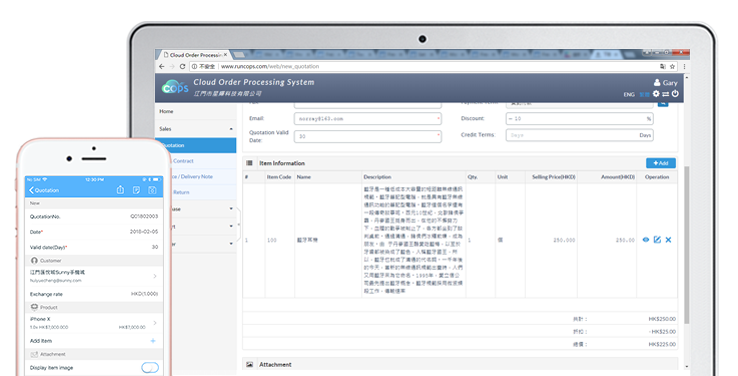Click the switch arrows icon in header
This screenshot has height=376, width=738.
tap(666, 94)
